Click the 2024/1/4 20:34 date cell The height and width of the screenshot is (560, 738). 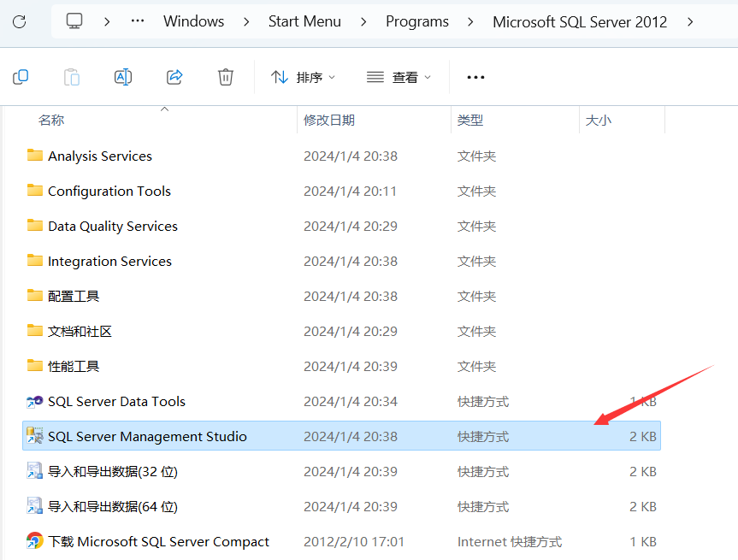tap(351, 402)
